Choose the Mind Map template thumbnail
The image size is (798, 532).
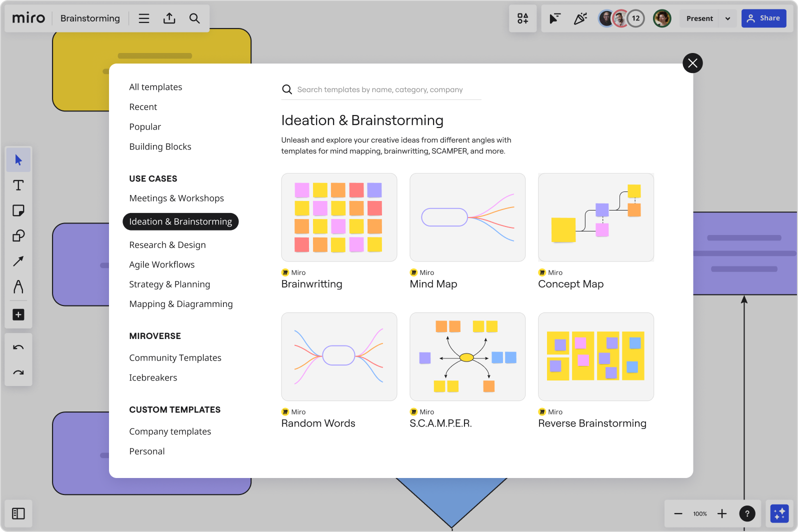click(467, 217)
